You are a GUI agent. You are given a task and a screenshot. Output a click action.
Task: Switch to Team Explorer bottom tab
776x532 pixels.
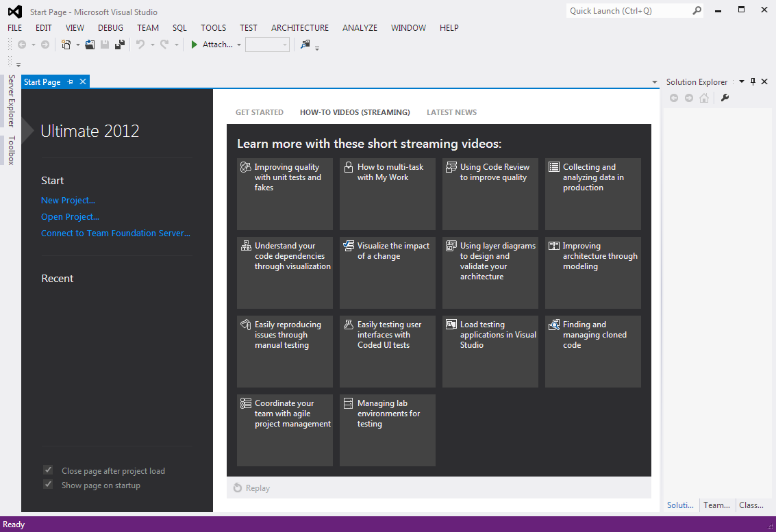point(716,505)
